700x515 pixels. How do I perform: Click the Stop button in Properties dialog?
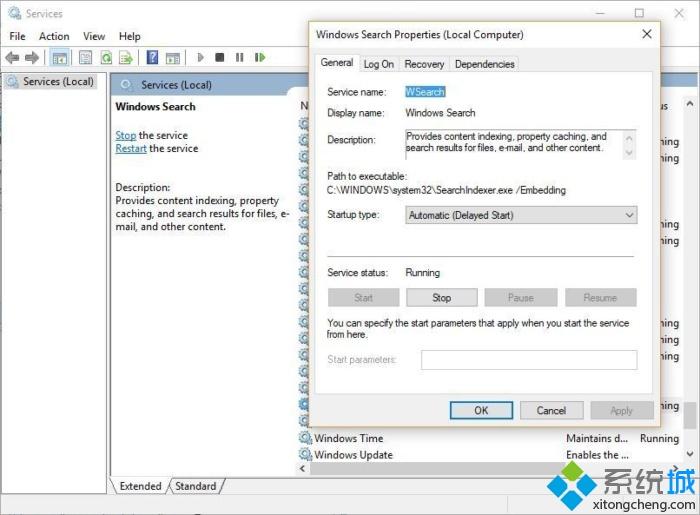pyautogui.click(x=442, y=298)
